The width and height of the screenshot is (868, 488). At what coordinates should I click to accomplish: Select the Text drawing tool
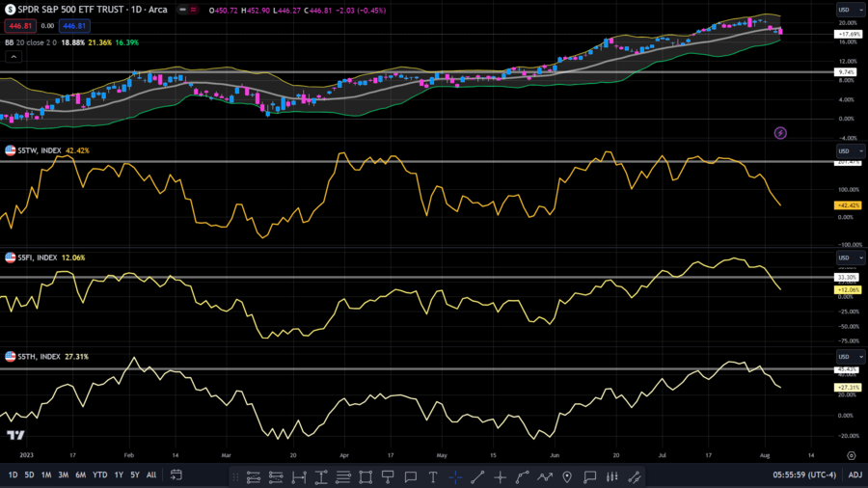coord(433,476)
